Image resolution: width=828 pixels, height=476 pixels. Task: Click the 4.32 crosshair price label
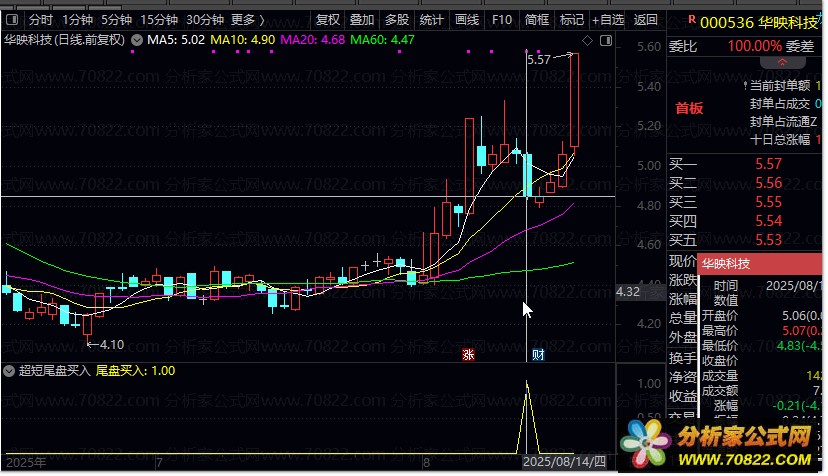point(628,292)
